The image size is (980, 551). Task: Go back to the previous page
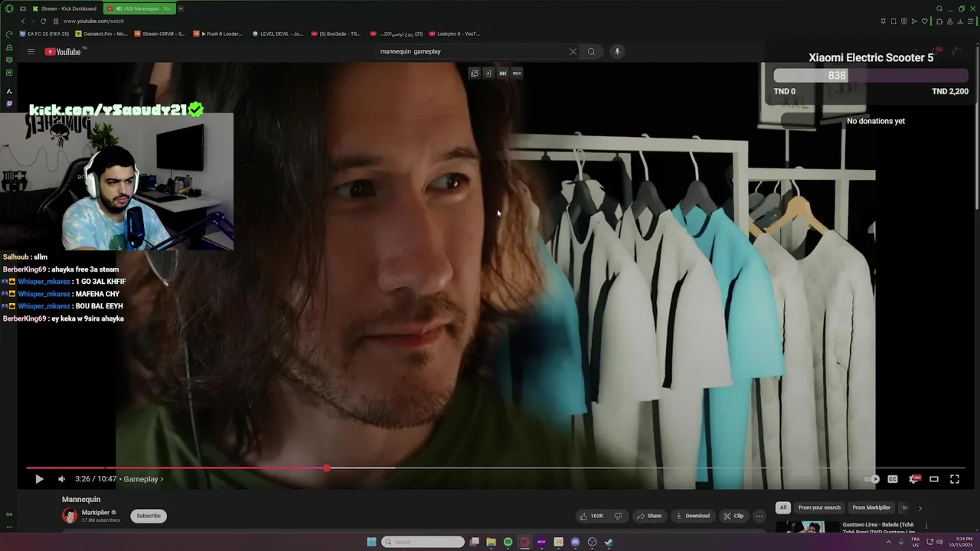(23, 21)
